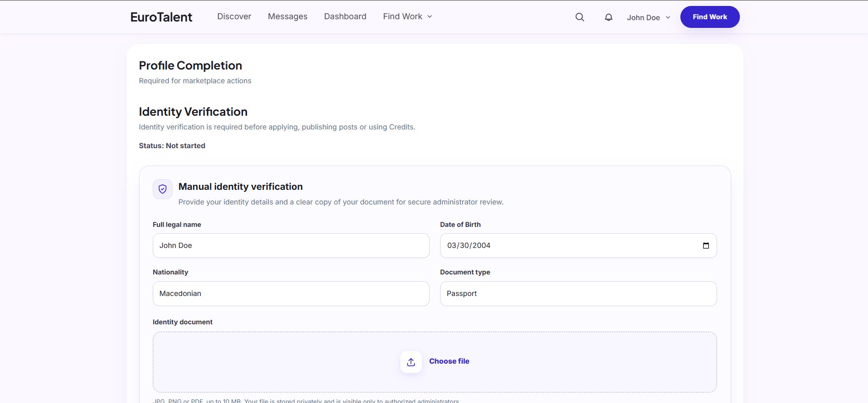Click the shield verification icon
Viewport: 868px width, 403px height.
tap(162, 189)
